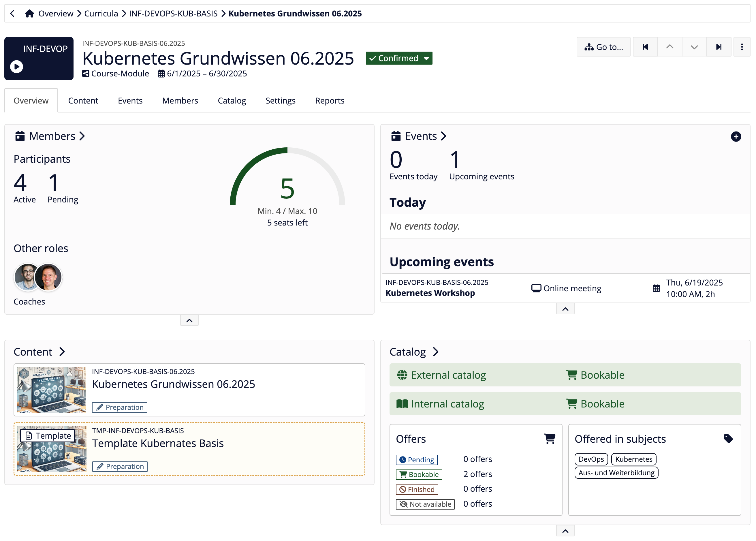Open the Kubernetes Workshop upcoming event
The height and width of the screenshot is (541, 756).
click(x=430, y=293)
